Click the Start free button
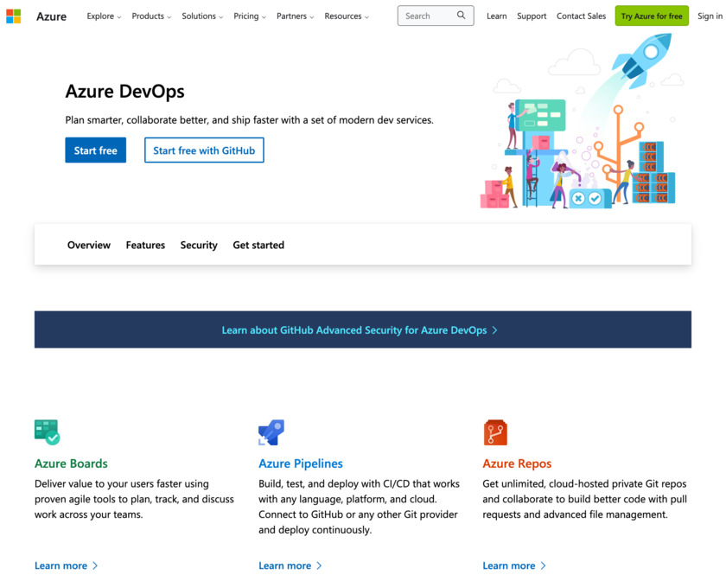 95,150
